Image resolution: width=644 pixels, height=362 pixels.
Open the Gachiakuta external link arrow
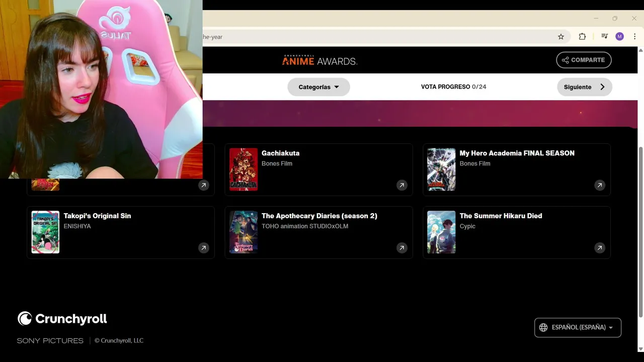(401, 186)
